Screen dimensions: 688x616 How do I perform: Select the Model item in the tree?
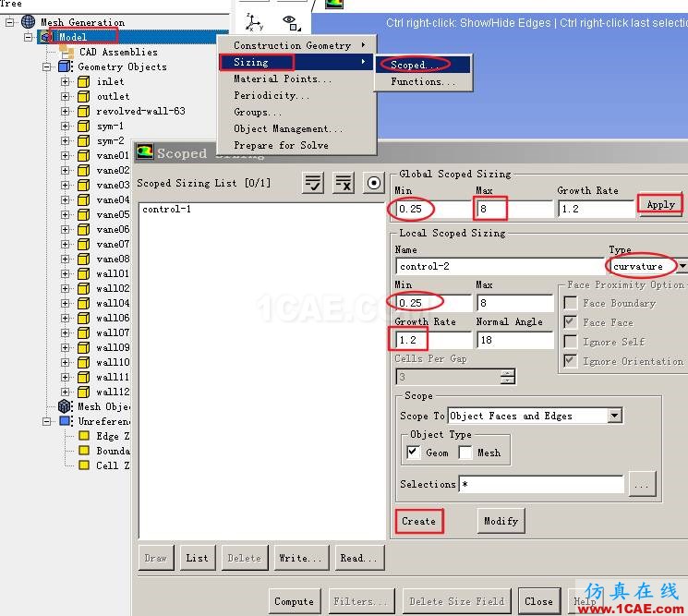(x=73, y=37)
